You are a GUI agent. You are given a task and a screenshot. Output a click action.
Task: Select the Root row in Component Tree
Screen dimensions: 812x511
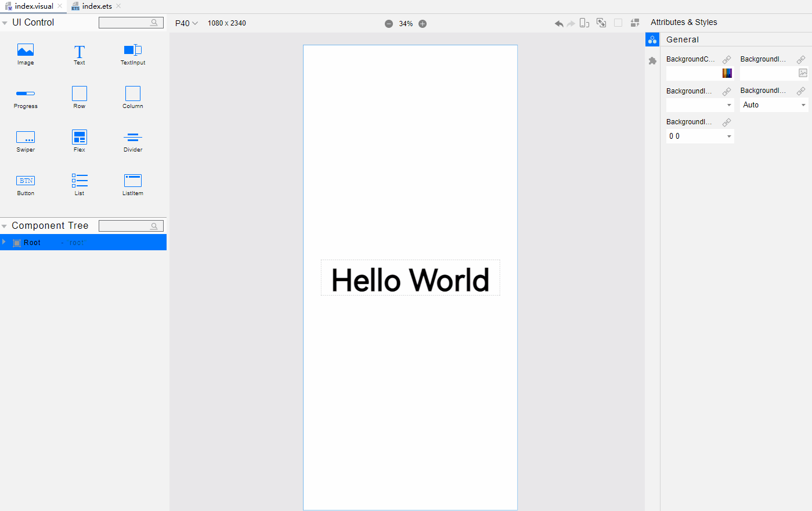[83, 242]
